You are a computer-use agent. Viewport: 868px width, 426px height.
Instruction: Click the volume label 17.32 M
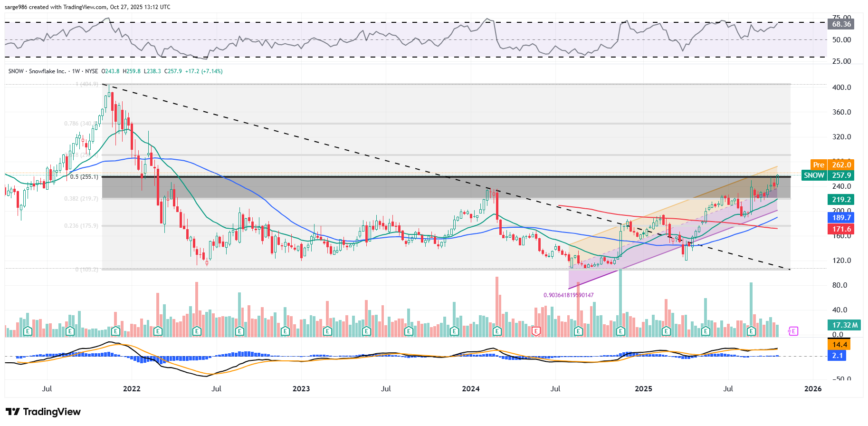[845, 325]
